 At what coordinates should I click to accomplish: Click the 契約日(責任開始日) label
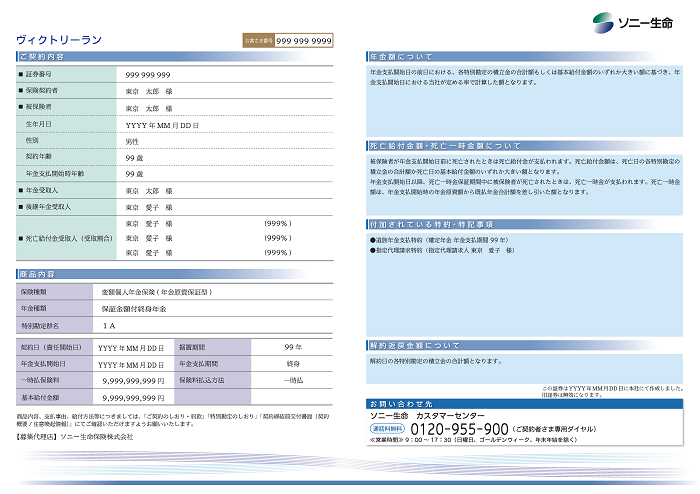pos(51,347)
